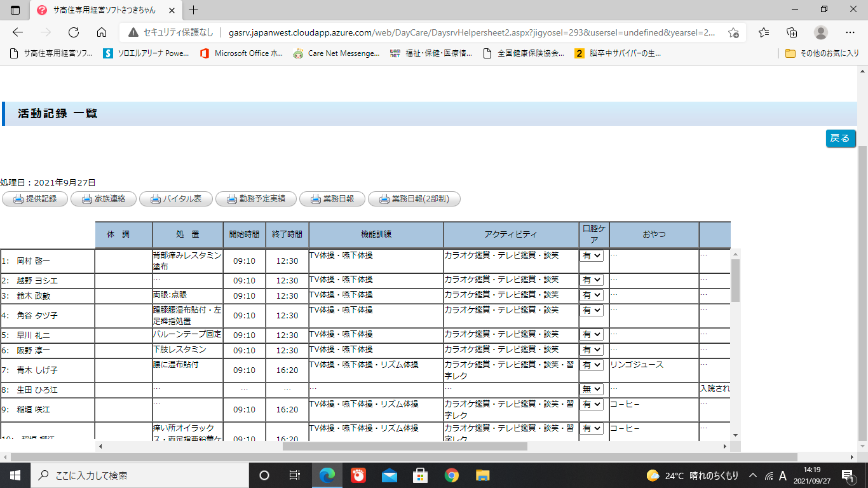Add page to favorites star icon
Viewport: 868px width, 488px height.
coord(733,32)
